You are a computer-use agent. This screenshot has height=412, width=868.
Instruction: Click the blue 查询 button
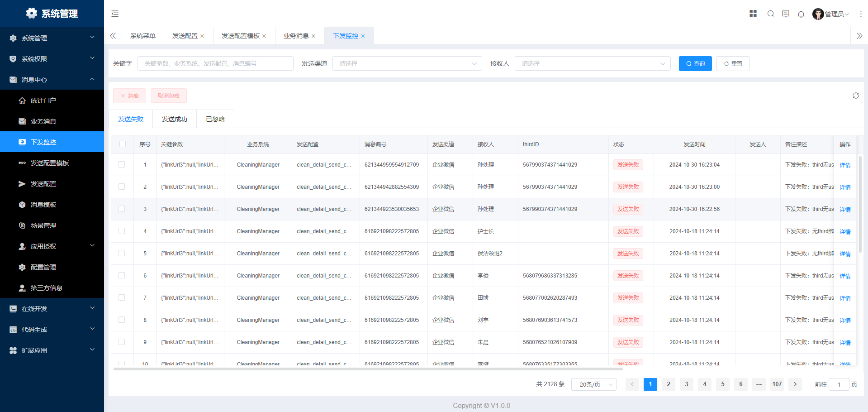click(x=695, y=64)
